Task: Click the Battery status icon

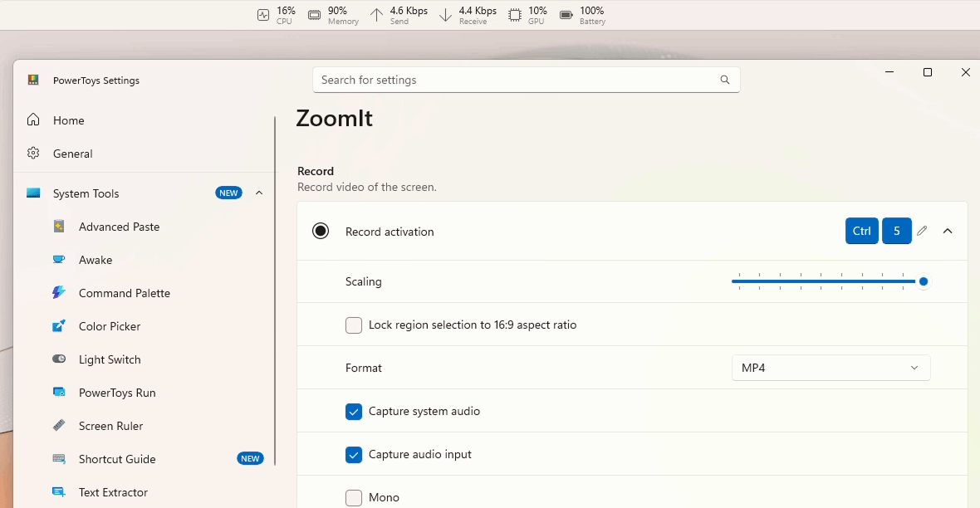Action: tap(566, 15)
